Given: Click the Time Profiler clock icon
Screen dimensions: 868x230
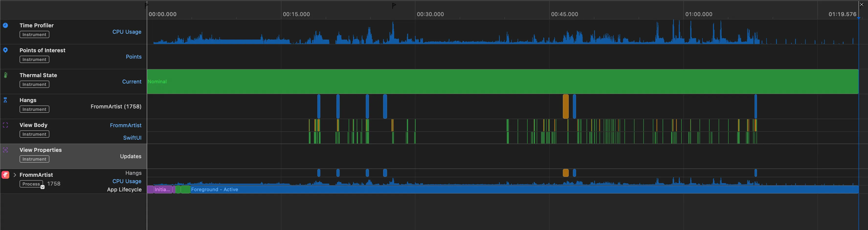Looking at the screenshot, I should [5, 25].
